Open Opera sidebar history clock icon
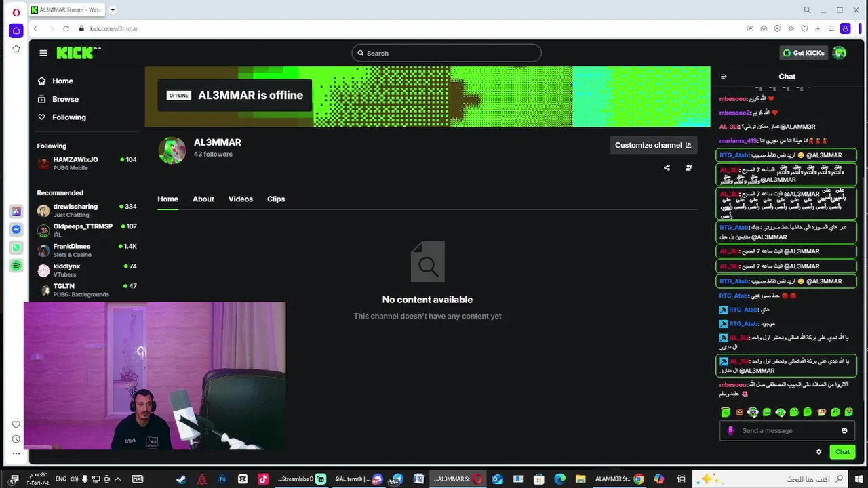The image size is (868, 488). [x=16, y=439]
